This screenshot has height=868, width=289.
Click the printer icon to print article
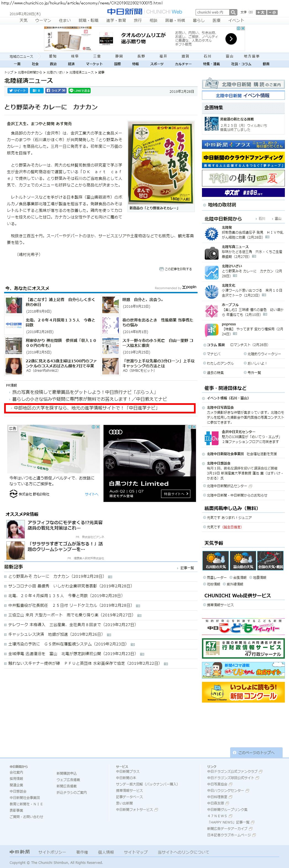[161, 269]
